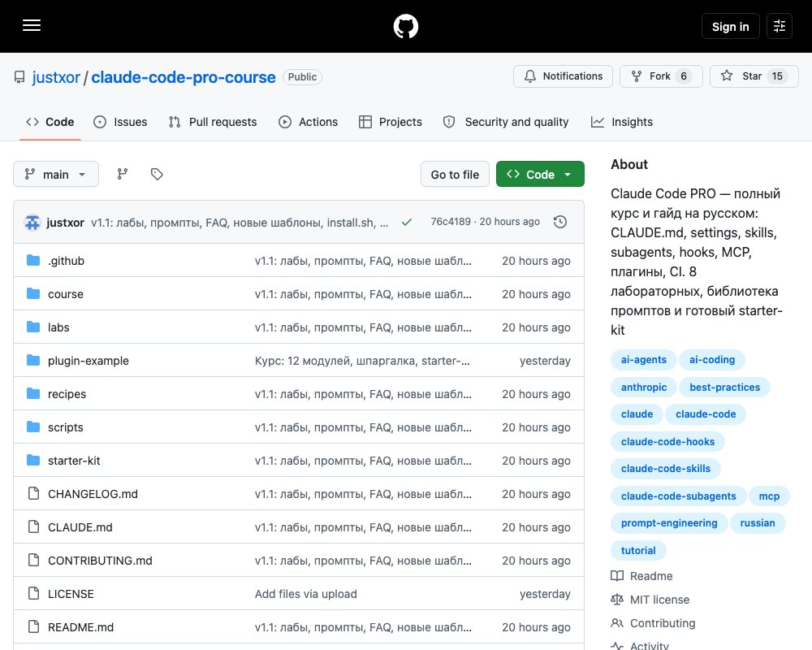Click the claude-code-hooks topic tag

[667, 442]
